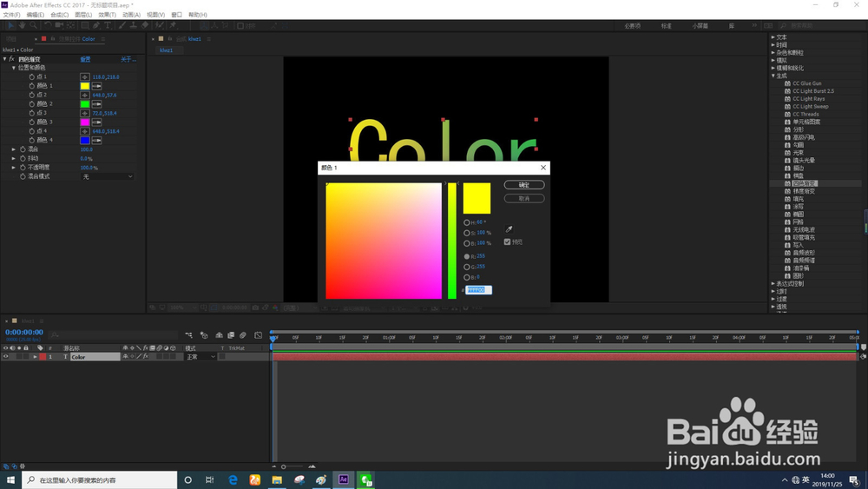Image resolution: width=868 pixels, height=489 pixels.
Task: Toggle the shy layers icon in timeline
Action: click(220, 335)
